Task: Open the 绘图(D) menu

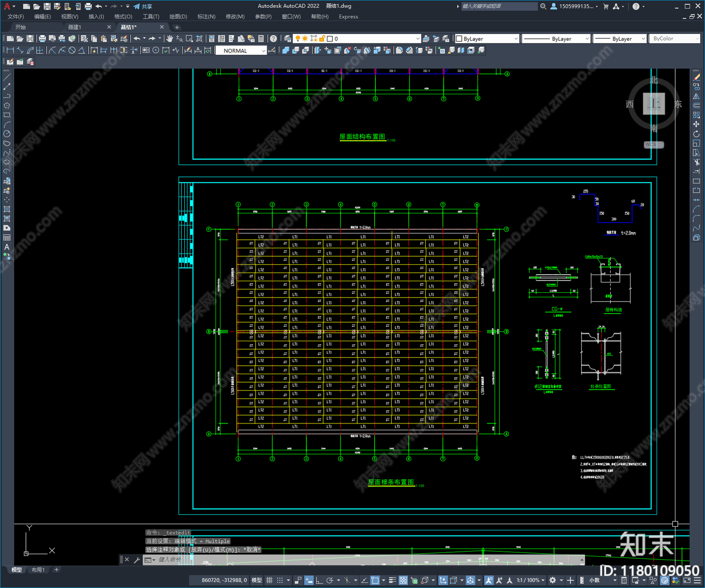Action: (x=178, y=17)
